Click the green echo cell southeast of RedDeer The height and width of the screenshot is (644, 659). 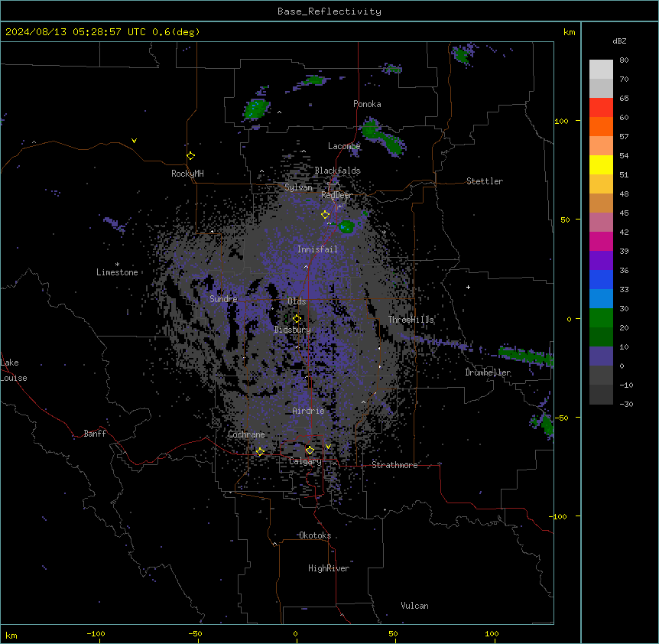point(346,226)
